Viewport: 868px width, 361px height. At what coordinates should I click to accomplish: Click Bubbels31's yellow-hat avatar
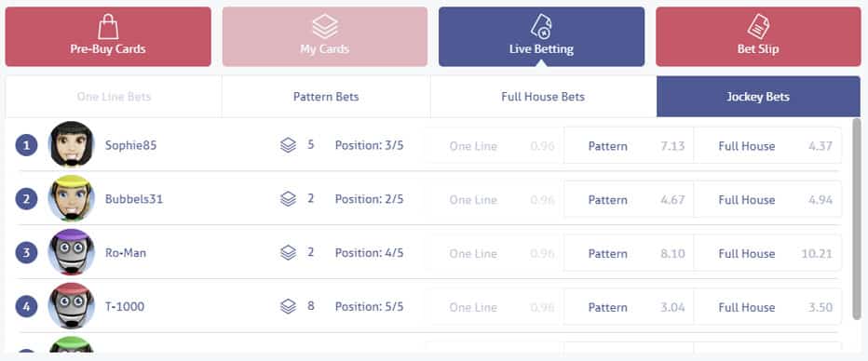71,198
